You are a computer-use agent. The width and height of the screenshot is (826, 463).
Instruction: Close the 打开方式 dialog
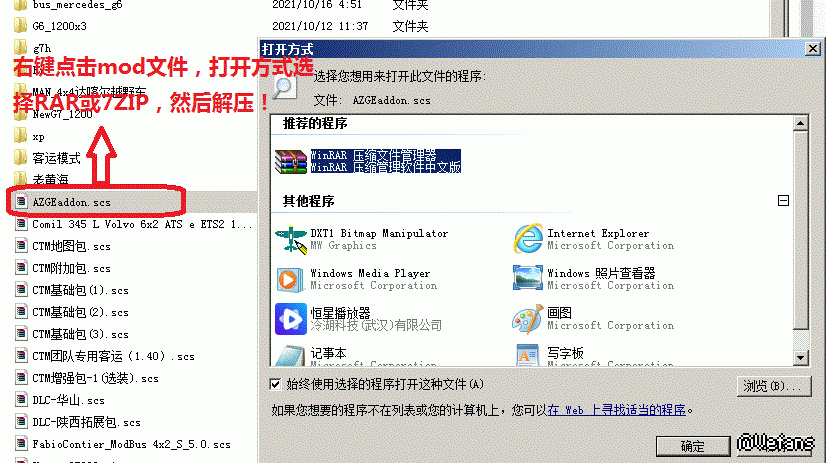813,49
